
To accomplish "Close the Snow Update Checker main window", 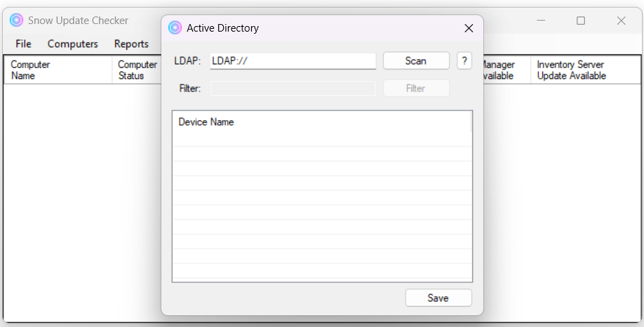I will tap(621, 21).
